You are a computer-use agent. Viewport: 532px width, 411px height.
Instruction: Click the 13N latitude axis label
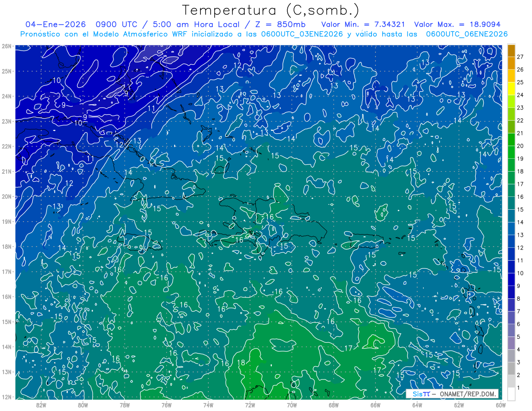click(7, 372)
